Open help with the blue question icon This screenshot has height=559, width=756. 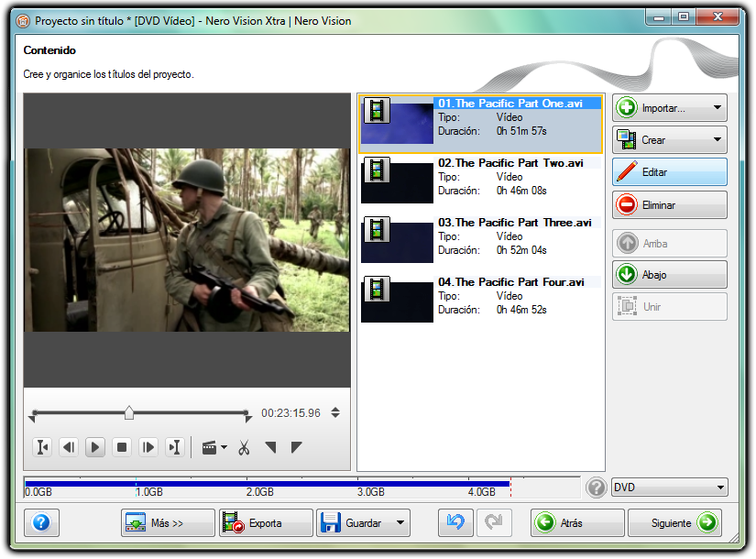click(41, 523)
